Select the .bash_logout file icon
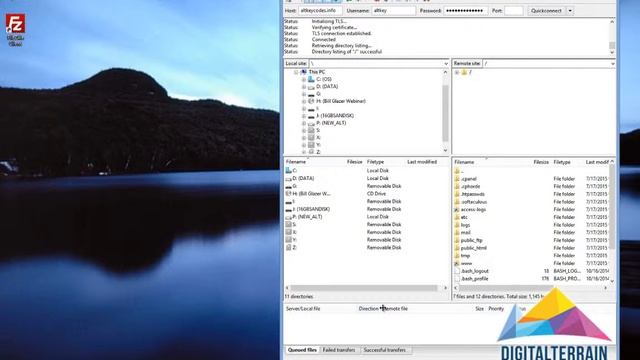This screenshot has height=360, width=640. [457, 271]
